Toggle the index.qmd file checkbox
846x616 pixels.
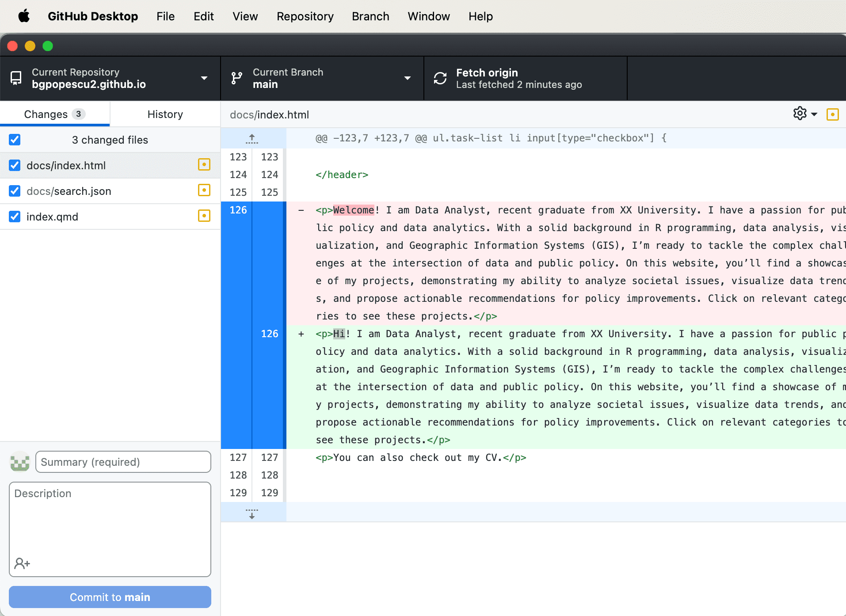[15, 217]
